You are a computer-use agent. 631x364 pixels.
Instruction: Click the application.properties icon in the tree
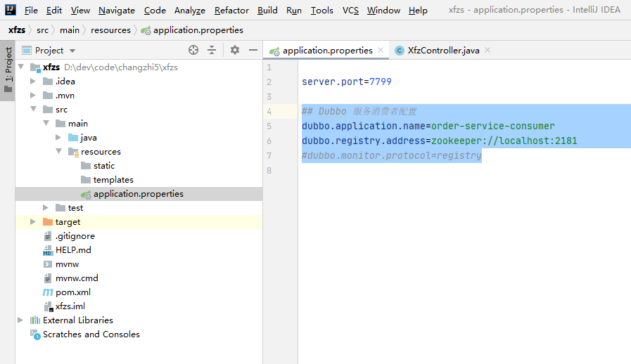[x=86, y=194]
